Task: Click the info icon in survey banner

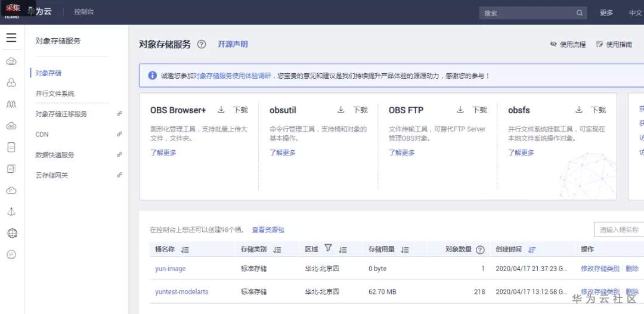Action: [x=153, y=76]
